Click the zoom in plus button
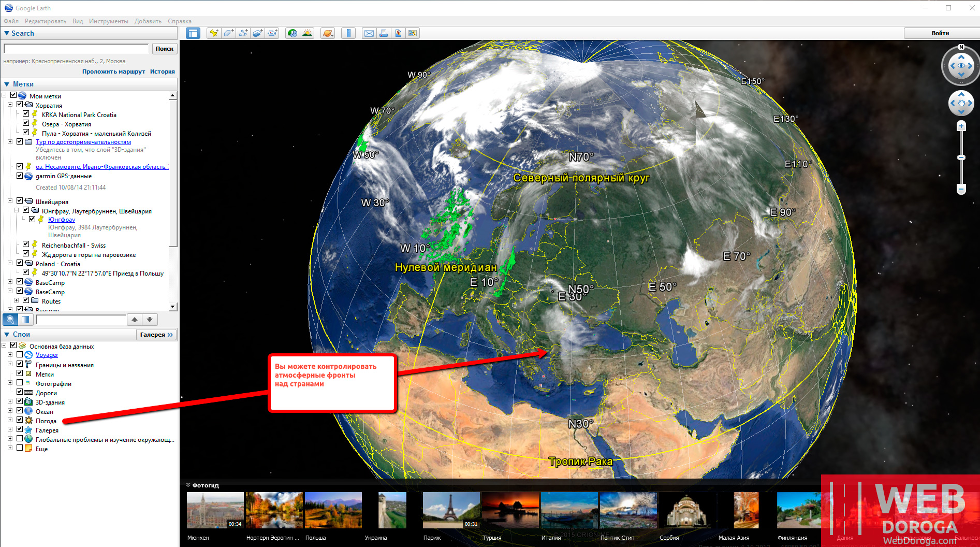Image resolution: width=980 pixels, height=547 pixels. pyautogui.click(x=961, y=126)
